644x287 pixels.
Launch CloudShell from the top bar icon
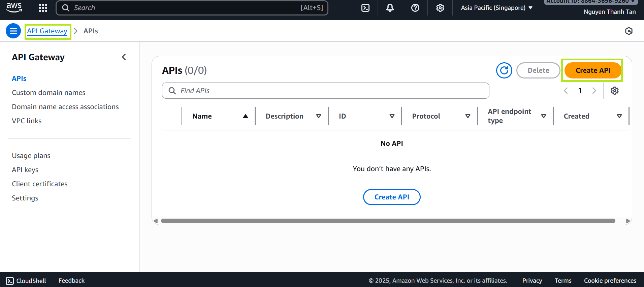point(365,8)
